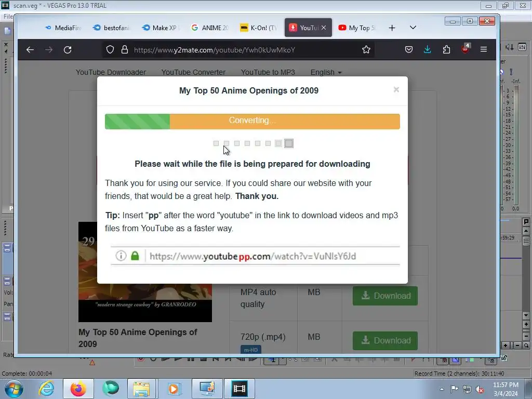Open YouTube Converter nav link

point(193,72)
